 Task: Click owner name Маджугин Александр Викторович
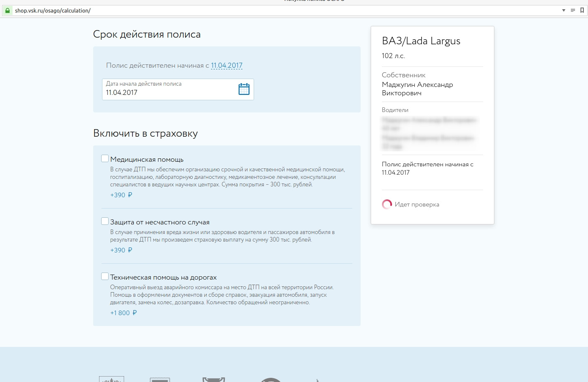[417, 89]
